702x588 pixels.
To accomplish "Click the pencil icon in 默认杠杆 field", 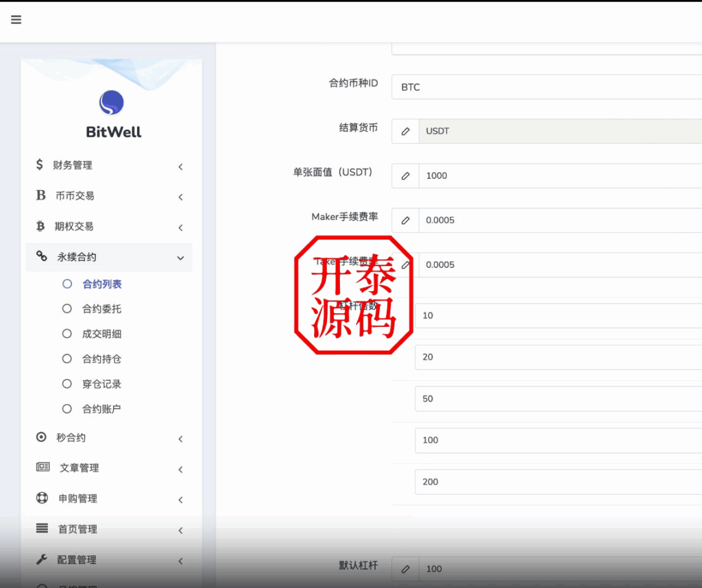I will [x=405, y=569].
